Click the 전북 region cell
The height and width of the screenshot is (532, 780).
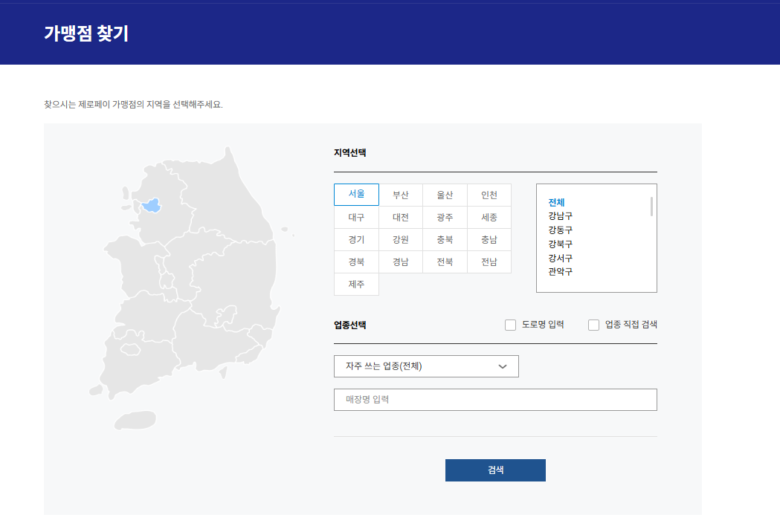(x=445, y=262)
